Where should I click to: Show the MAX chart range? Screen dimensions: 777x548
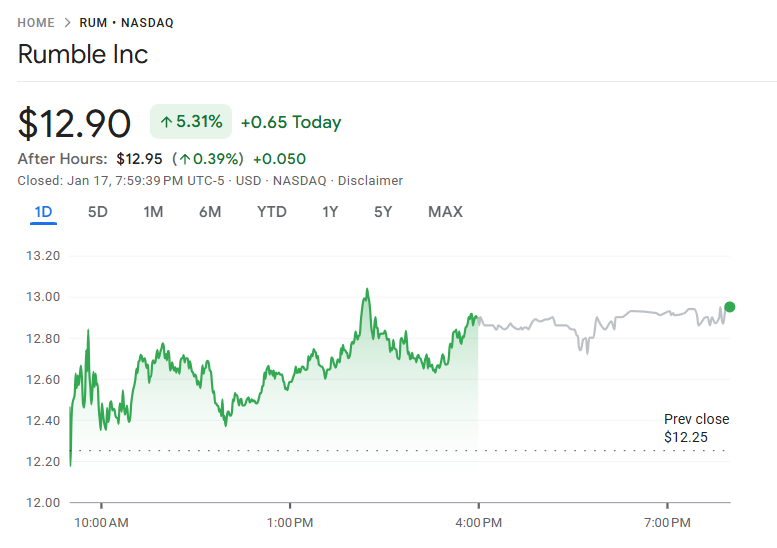[445, 212]
